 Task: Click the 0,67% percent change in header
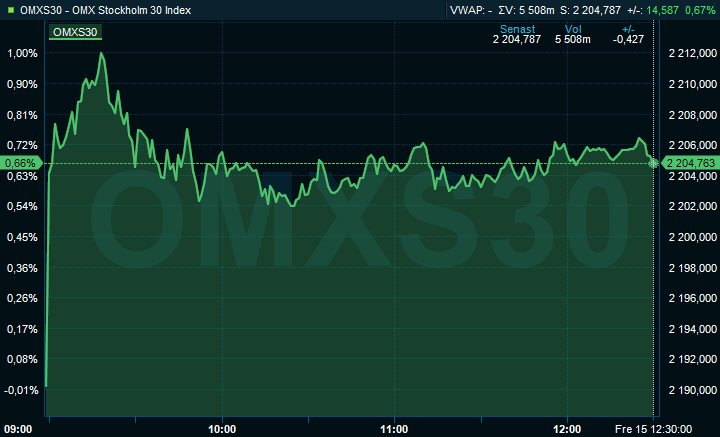[x=700, y=10]
